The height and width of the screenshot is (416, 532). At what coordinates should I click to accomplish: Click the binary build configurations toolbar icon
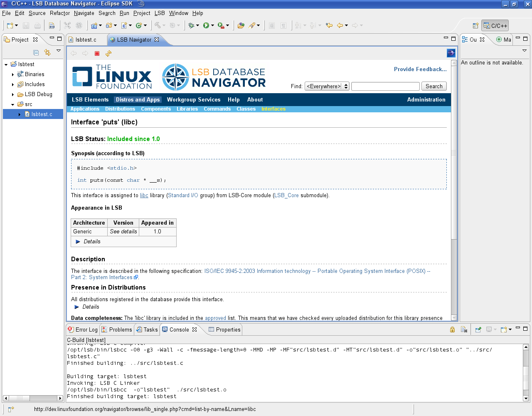click(x=52, y=25)
